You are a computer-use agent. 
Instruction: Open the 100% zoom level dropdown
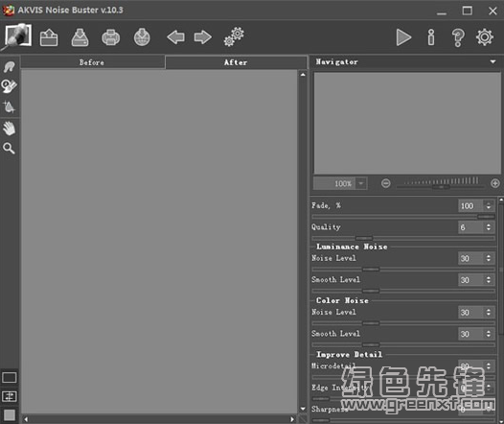[x=361, y=183]
